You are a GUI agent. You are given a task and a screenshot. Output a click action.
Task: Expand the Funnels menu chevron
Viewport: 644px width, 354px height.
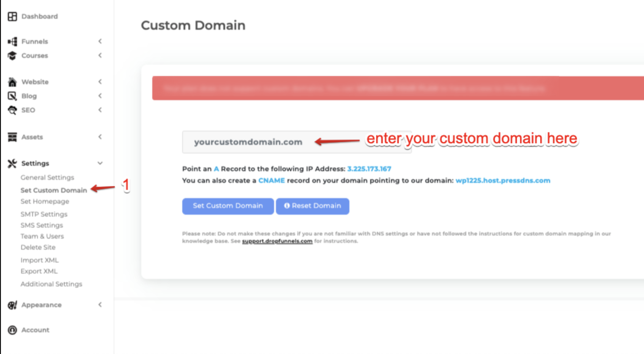tap(100, 41)
